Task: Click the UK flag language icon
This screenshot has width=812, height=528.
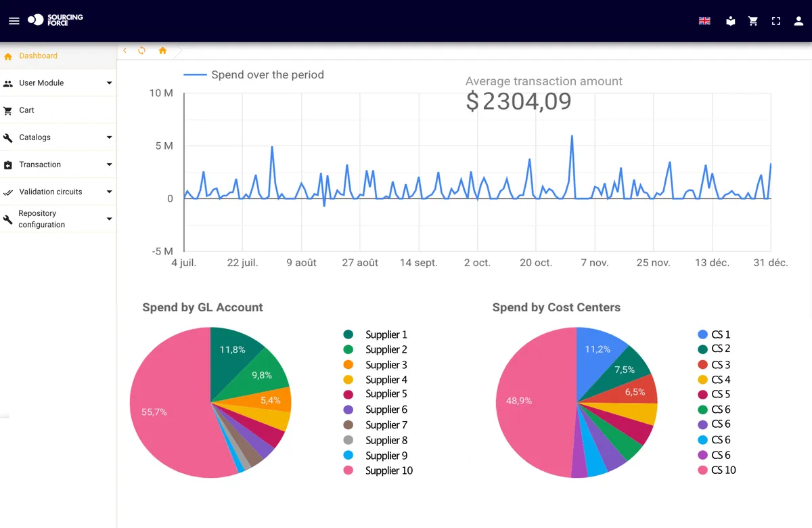Action: coord(704,21)
